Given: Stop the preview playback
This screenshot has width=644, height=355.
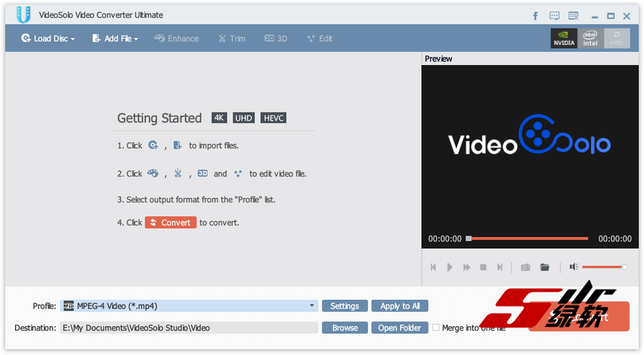Looking at the screenshot, I should (483, 268).
